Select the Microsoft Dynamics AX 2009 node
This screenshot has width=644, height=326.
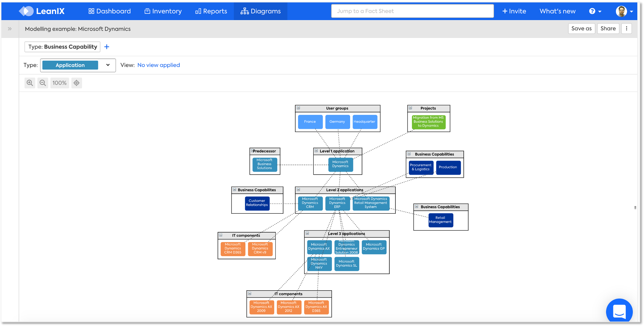(x=262, y=307)
